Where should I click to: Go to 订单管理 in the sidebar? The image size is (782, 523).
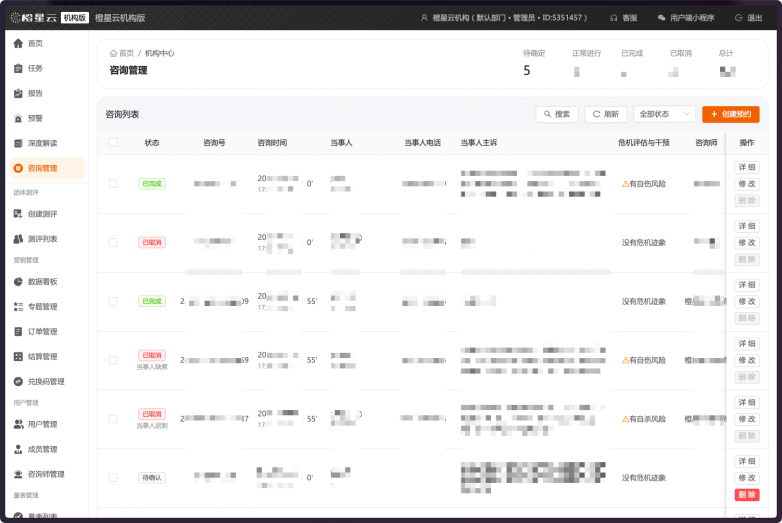42,332
